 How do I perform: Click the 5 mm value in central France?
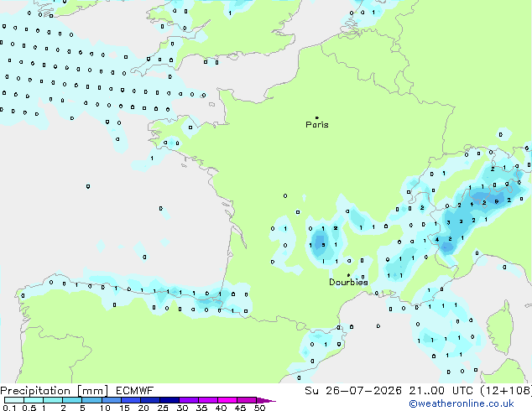coord(323,245)
